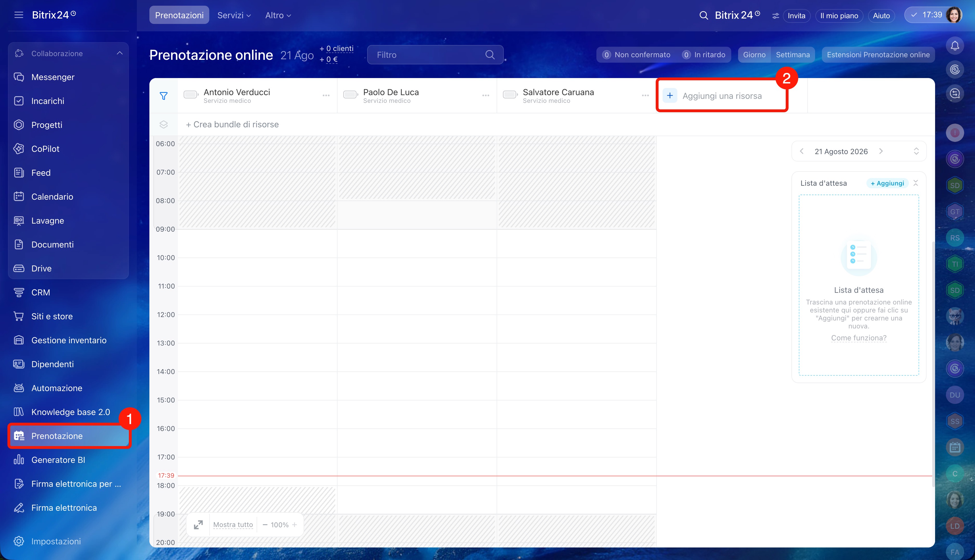
Task: Click Crea bundle di risorse
Action: (232, 124)
